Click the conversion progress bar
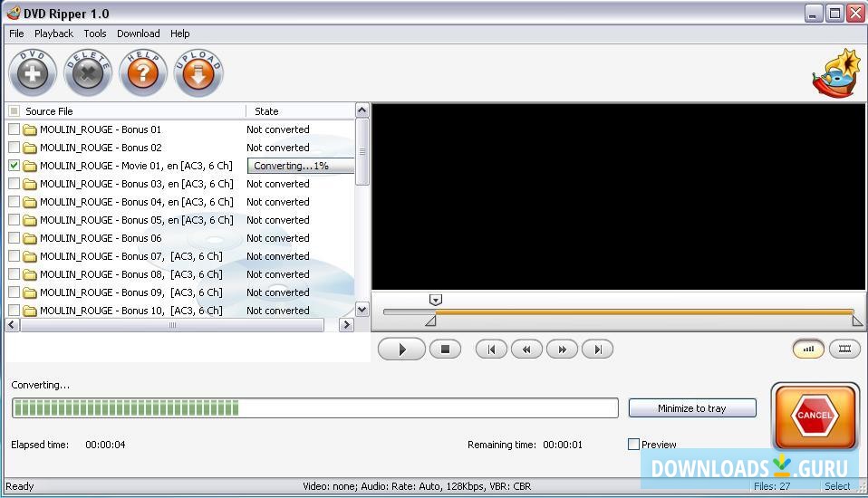This screenshot has height=498, width=868. pos(315,408)
